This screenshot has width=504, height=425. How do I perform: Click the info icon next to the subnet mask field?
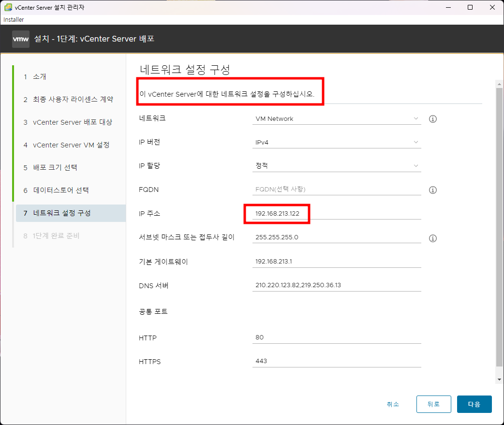[x=432, y=238]
